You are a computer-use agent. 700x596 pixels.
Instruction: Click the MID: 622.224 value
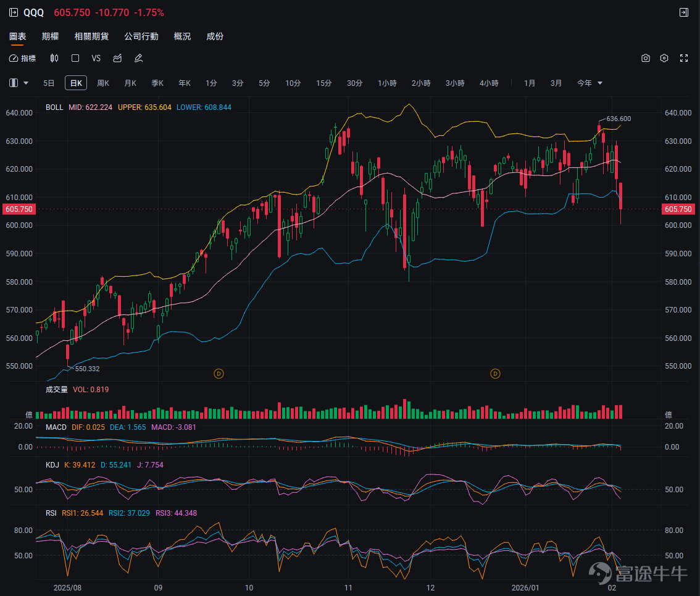pos(91,107)
